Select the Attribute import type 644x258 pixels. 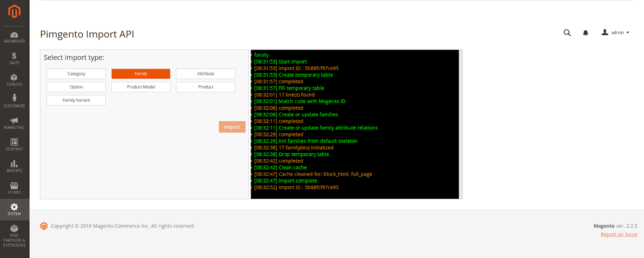pyautogui.click(x=206, y=74)
